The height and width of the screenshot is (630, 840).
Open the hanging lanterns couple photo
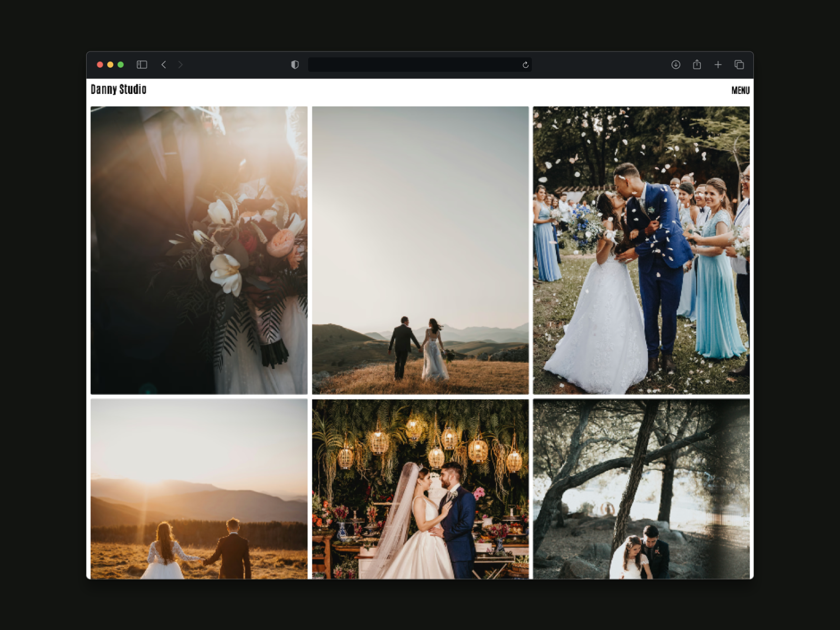click(x=420, y=489)
